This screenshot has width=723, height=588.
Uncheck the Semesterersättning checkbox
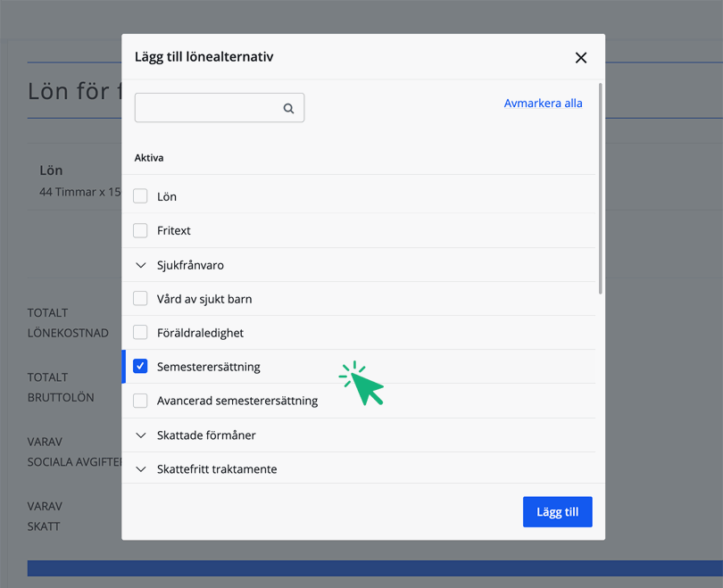(140, 366)
